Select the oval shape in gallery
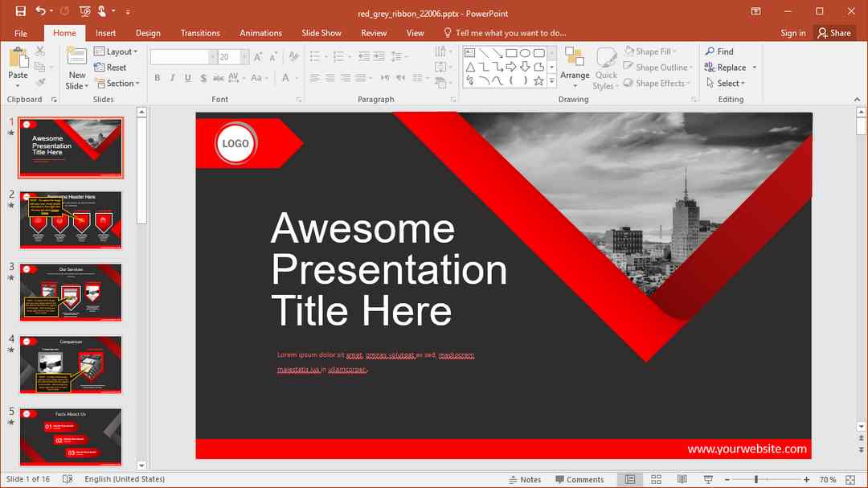Image resolution: width=868 pixels, height=488 pixels. click(526, 53)
